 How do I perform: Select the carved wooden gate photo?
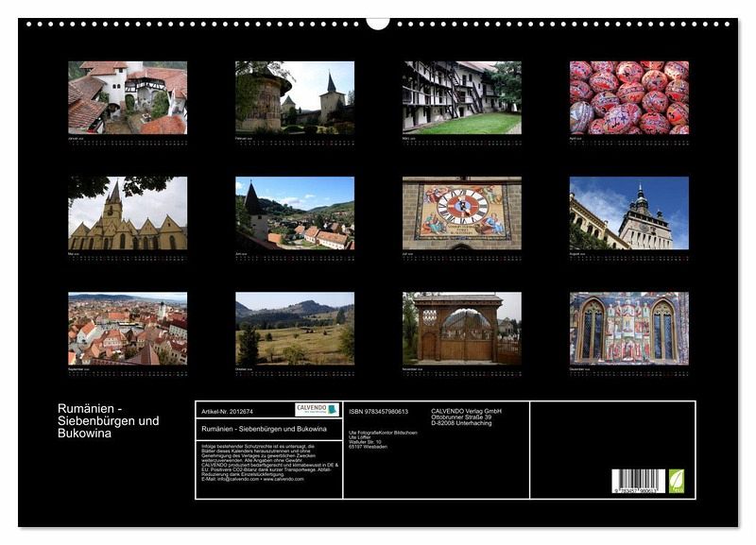tap(461, 328)
